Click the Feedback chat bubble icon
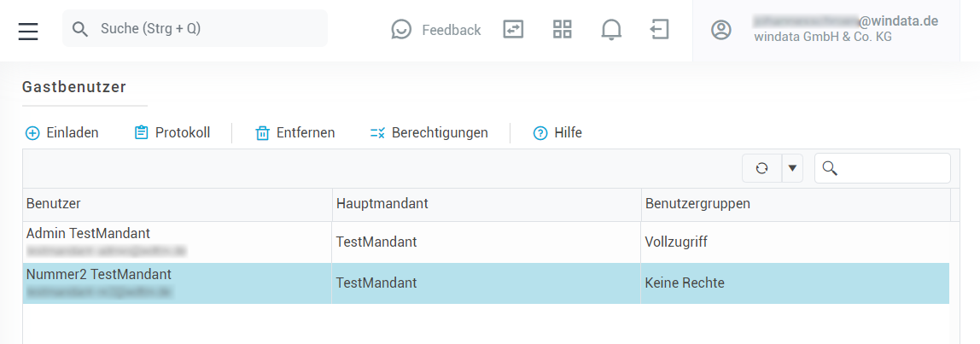 coord(401,30)
